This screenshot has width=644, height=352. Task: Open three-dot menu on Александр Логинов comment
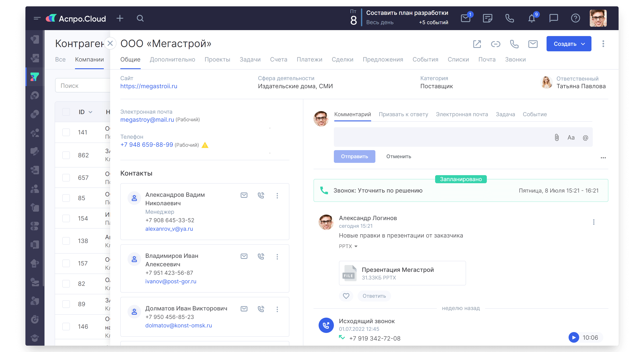tap(594, 222)
